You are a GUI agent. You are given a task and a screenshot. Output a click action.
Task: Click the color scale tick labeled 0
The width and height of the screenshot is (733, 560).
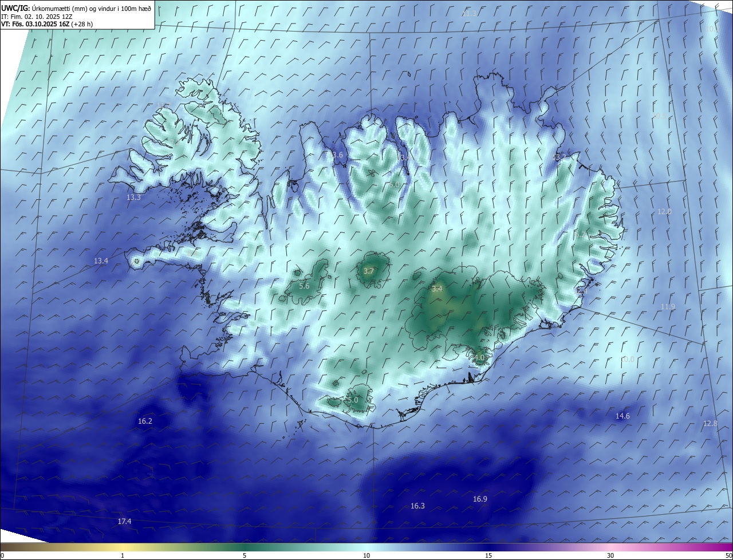(2, 555)
